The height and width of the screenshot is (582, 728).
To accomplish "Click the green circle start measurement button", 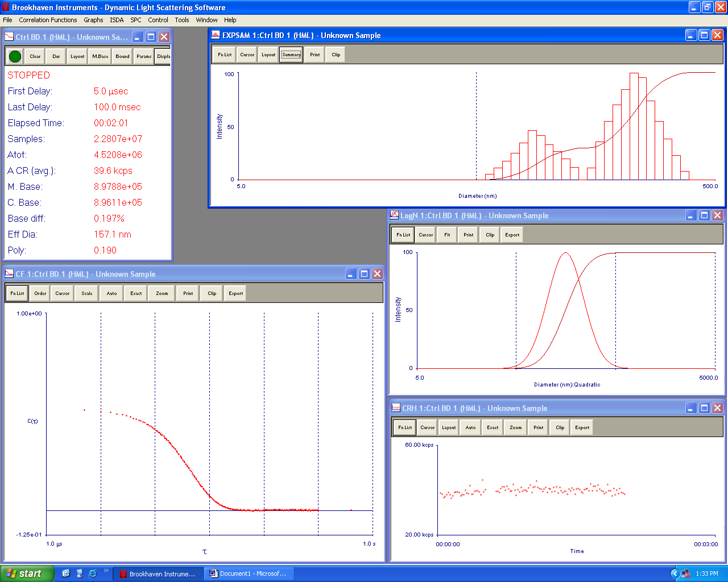I will tap(15, 56).
